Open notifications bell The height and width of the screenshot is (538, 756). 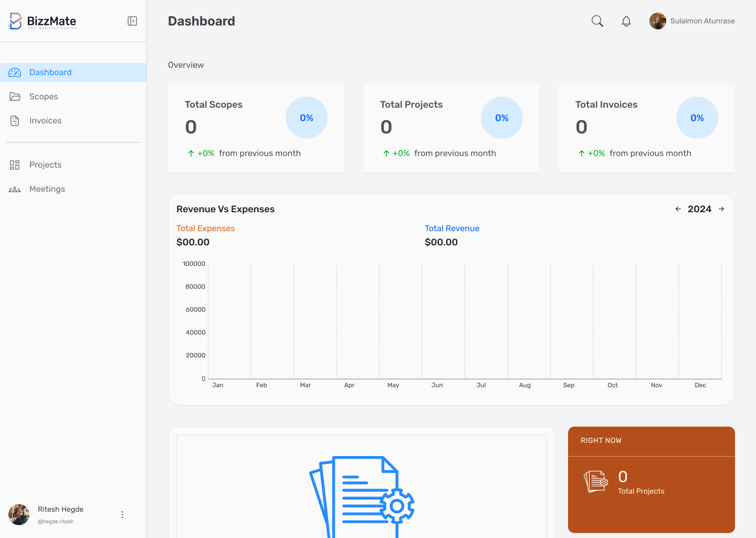point(626,21)
